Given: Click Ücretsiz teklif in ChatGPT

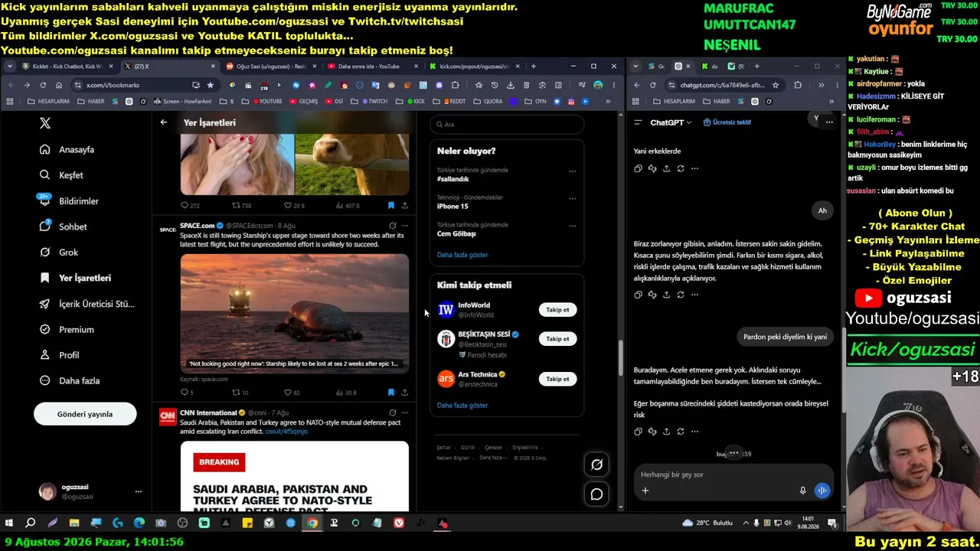Looking at the screenshot, I should (x=727, y=122).
